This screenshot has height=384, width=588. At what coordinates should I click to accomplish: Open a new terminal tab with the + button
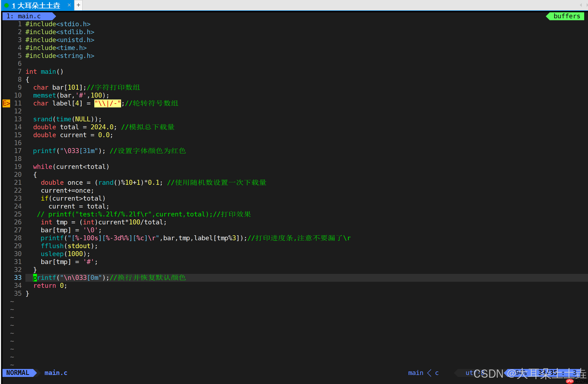click(78, 5)
